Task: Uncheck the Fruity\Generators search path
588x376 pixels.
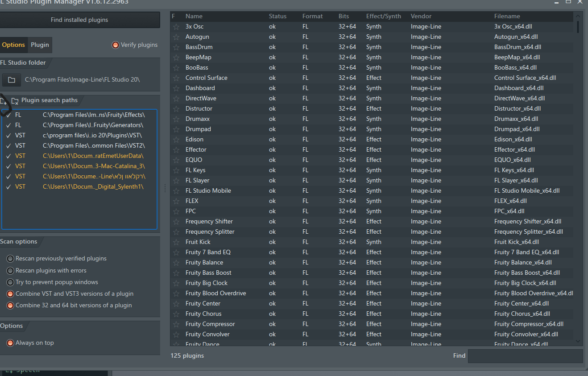Action: (x=8, y=125)
